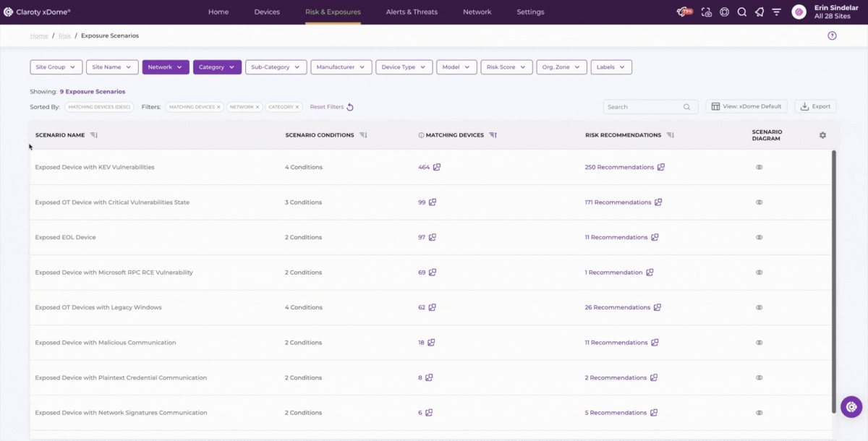Open the 250 Recommendations link

[619, 168]
